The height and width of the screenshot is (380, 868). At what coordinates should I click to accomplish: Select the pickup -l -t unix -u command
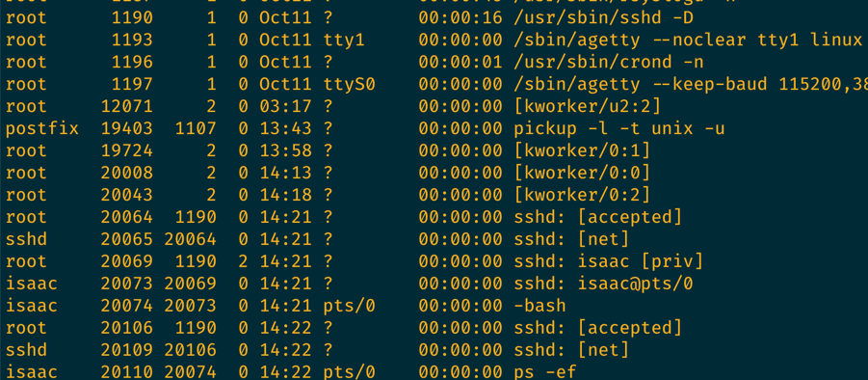point(618,129)
